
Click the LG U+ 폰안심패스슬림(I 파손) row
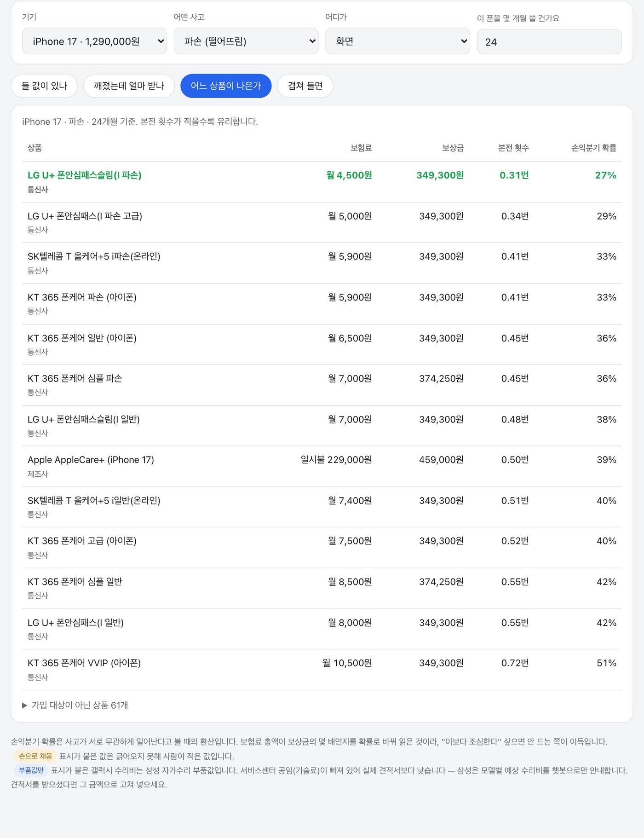pyautogui.click(x=322, y=182)
